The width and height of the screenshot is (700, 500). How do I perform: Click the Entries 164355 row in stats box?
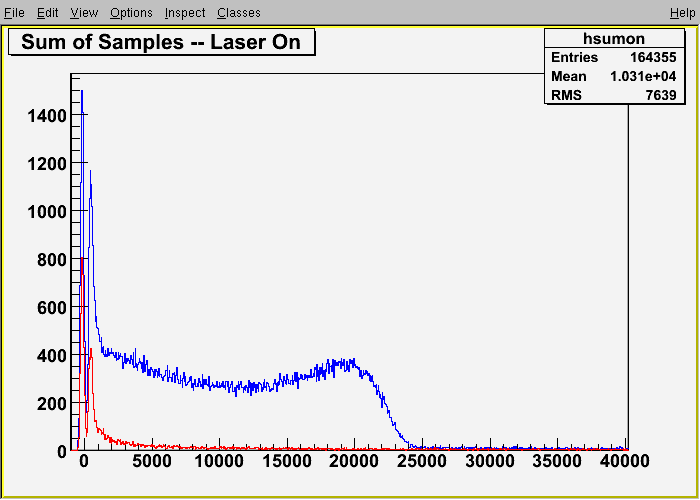click(x=614, y=58)
